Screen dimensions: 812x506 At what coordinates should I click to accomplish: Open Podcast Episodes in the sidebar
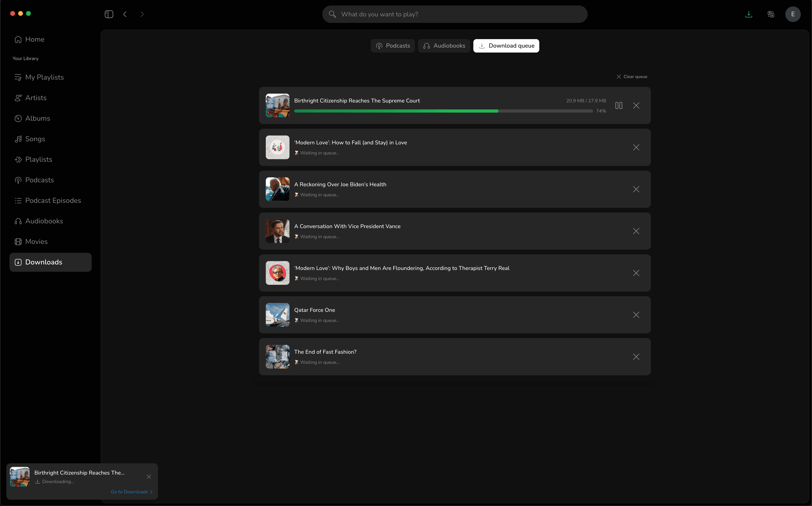(x=50, y=200)
